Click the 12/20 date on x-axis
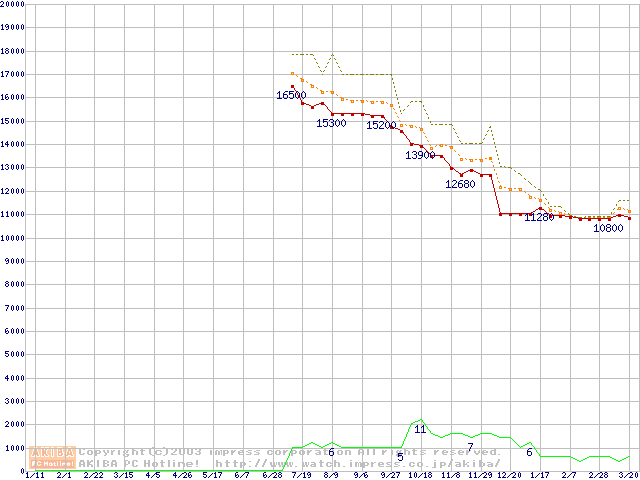Image resolution: width=640 pixels, height=480 pixels. [x=510, y=476]
